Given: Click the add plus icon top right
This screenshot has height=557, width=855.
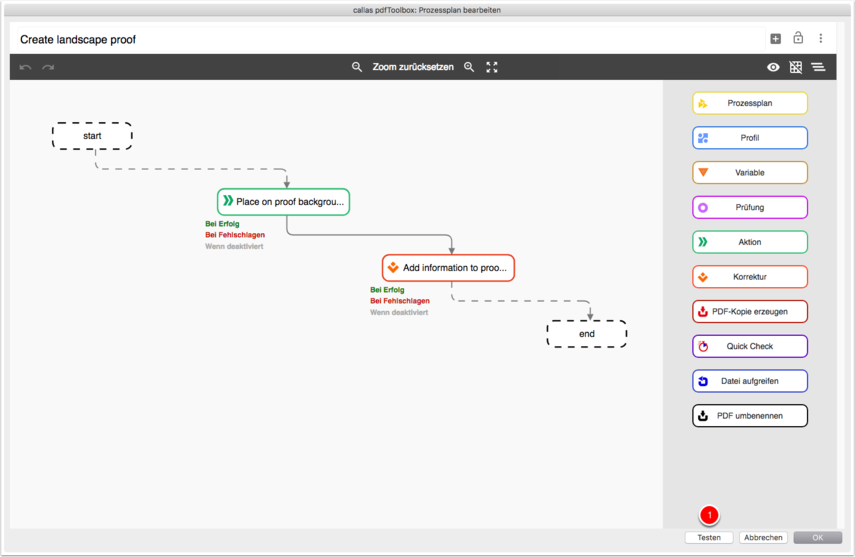Looking at the screenshot, I should (x=775, y=39).
